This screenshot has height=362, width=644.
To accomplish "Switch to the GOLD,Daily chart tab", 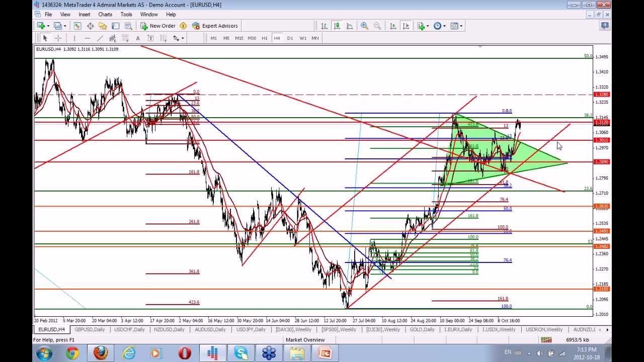I will tap(422, 330).
